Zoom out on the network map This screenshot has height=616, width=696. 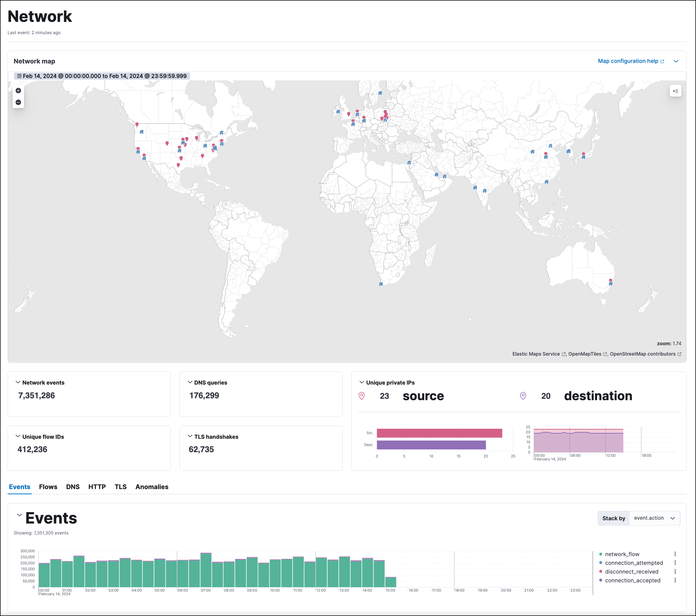tap(18, 102)
